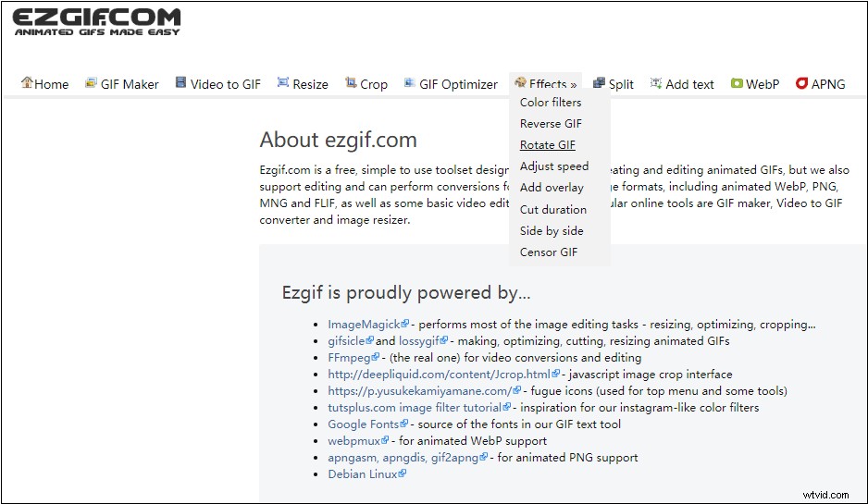Viewport: 868px width, 504px height.
Task: Click the Home house icon
Action: tap(27, 83)
